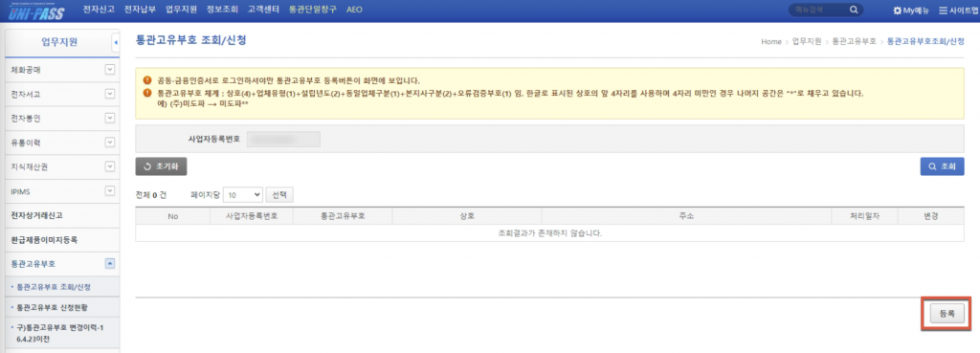980x353 pixels.
Task: Click the No column header
Action: point(173,216)
